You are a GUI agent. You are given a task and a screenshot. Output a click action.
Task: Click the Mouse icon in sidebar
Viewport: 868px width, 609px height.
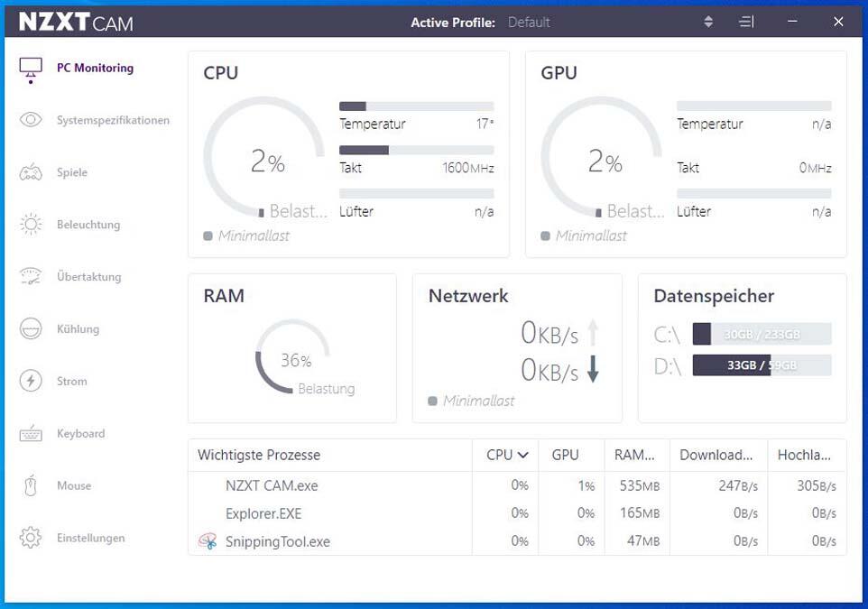pyautogui.click(x=31, y=485)
